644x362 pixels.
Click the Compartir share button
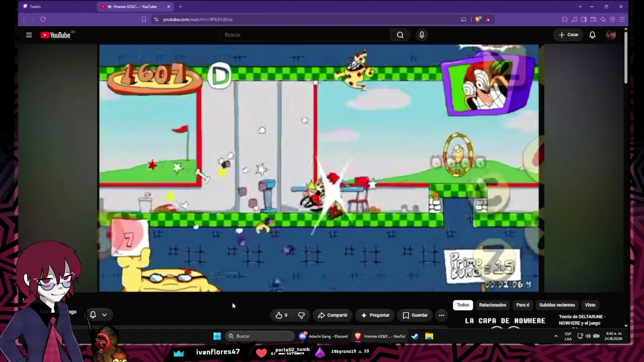point(333,315)
